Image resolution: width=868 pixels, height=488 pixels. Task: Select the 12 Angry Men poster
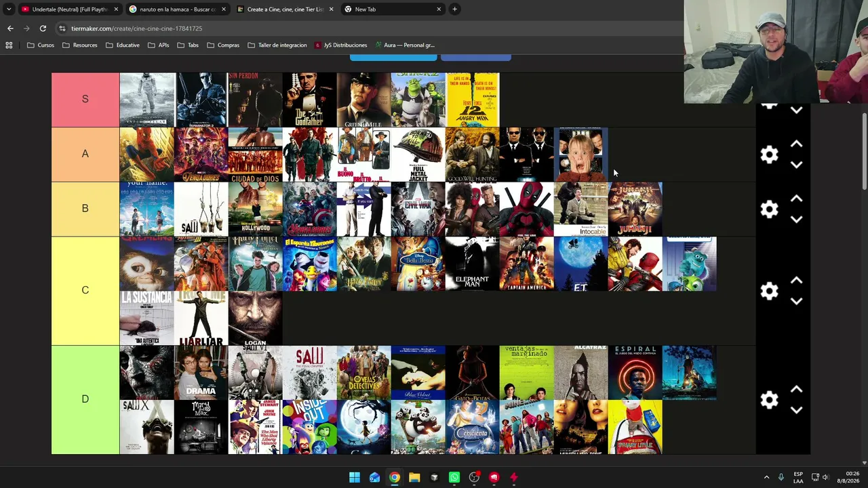(473, 100)
